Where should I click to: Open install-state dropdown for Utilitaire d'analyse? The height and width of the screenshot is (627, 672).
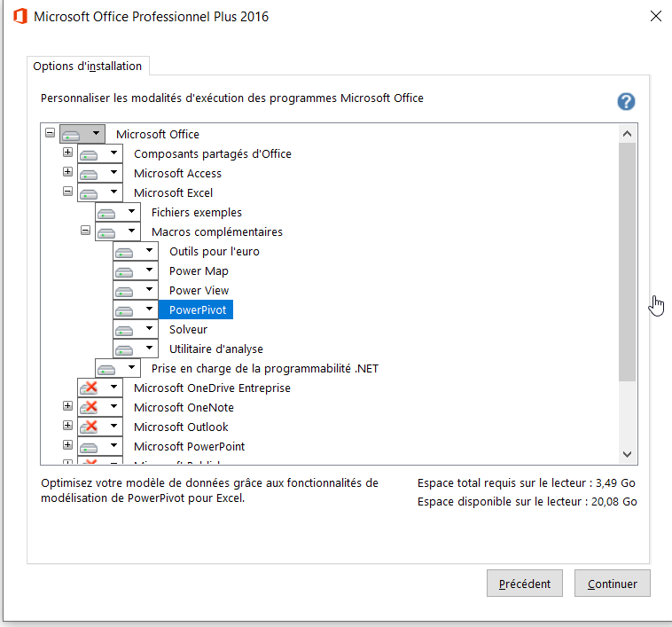click(x=136, y=349)
